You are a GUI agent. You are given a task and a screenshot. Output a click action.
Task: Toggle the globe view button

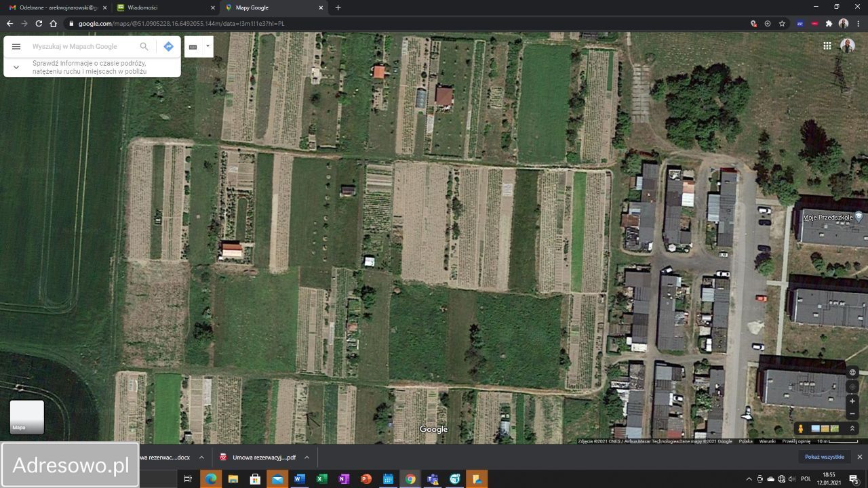(852, 372)
